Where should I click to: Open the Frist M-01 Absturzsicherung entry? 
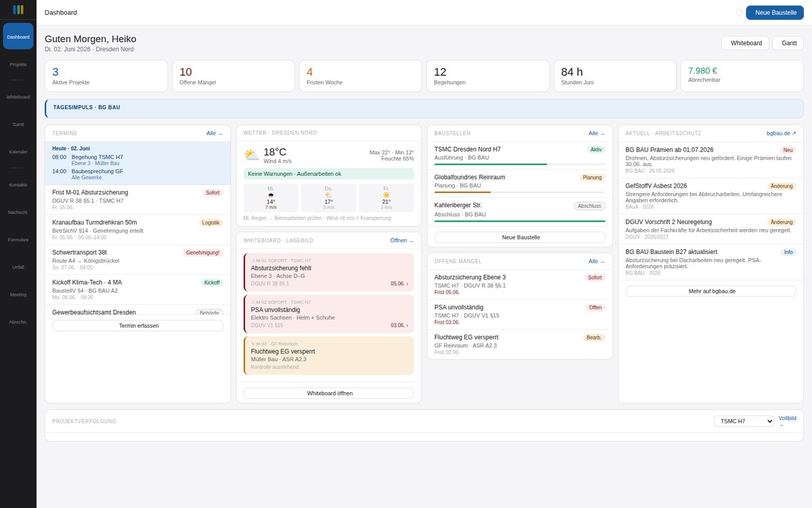(x=138, y=200)
